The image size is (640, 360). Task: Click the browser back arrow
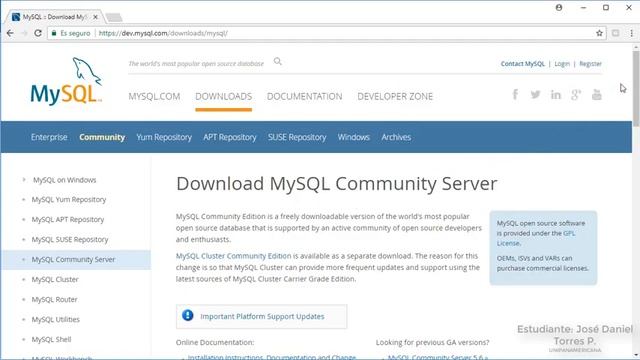click(x=10, y=33)
